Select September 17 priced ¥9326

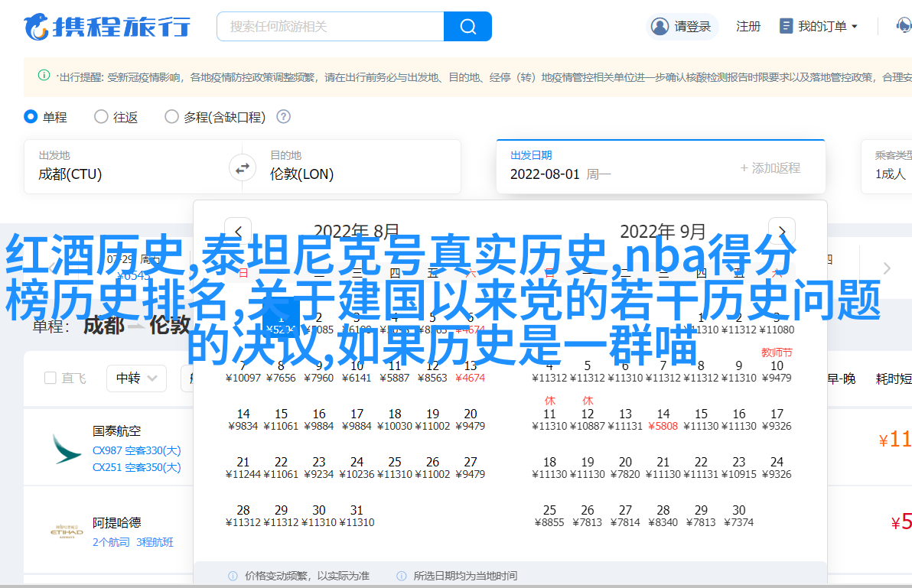pos(777,420)
